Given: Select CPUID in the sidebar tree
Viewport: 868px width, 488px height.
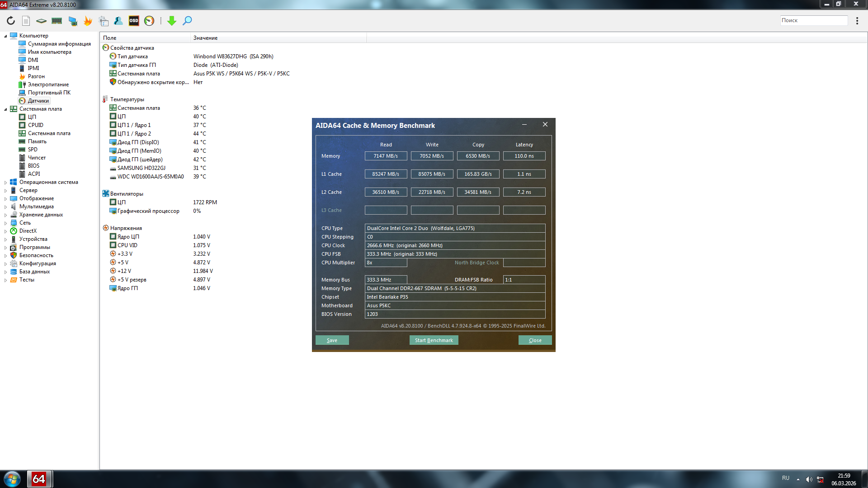Looking at the screenshot, I should coord(35,125).
